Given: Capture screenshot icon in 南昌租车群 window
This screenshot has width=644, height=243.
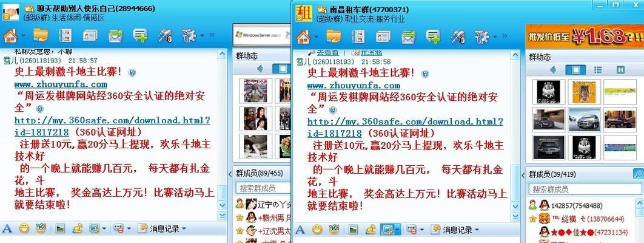Looking at the screenshot, I should click(387, 230).
